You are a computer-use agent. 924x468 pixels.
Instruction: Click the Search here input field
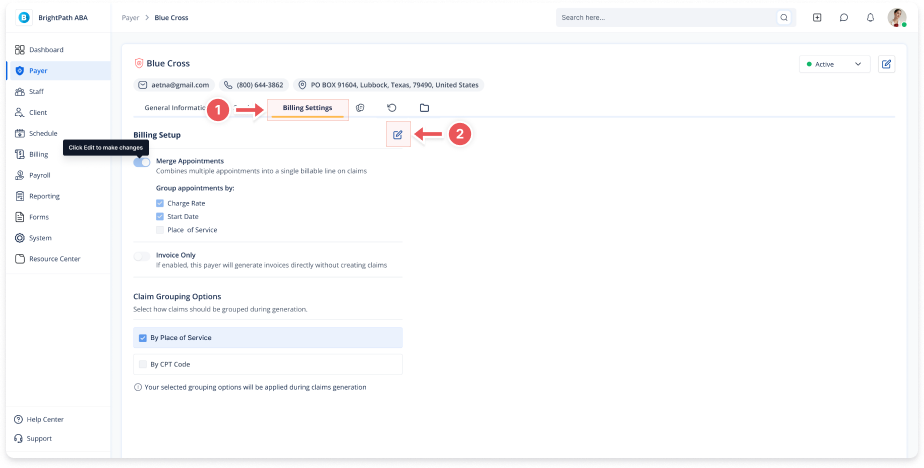pyautogui.click(x=666, y=18)
